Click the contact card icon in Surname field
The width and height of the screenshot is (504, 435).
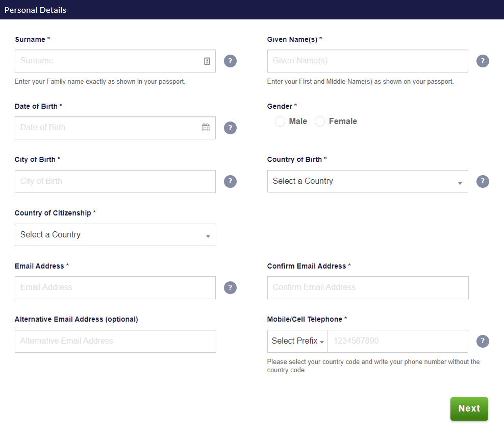click(x=207, y=61)
